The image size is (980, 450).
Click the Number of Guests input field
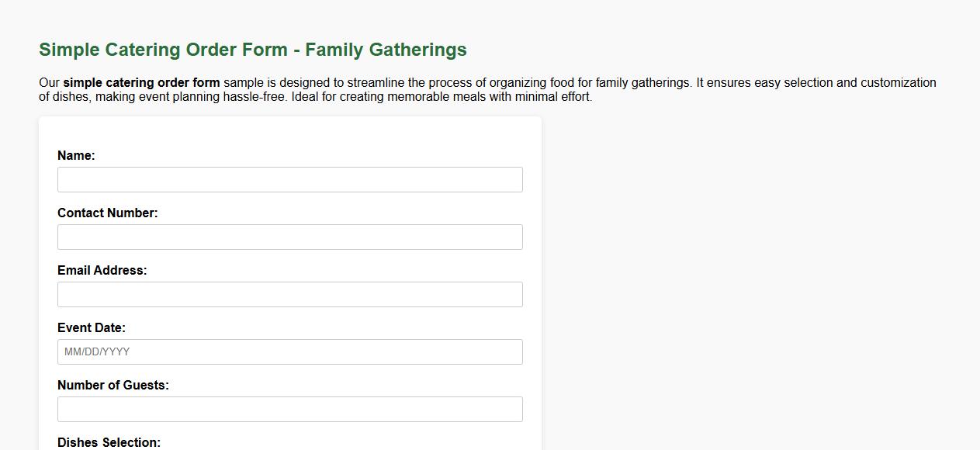click(289, 409)
